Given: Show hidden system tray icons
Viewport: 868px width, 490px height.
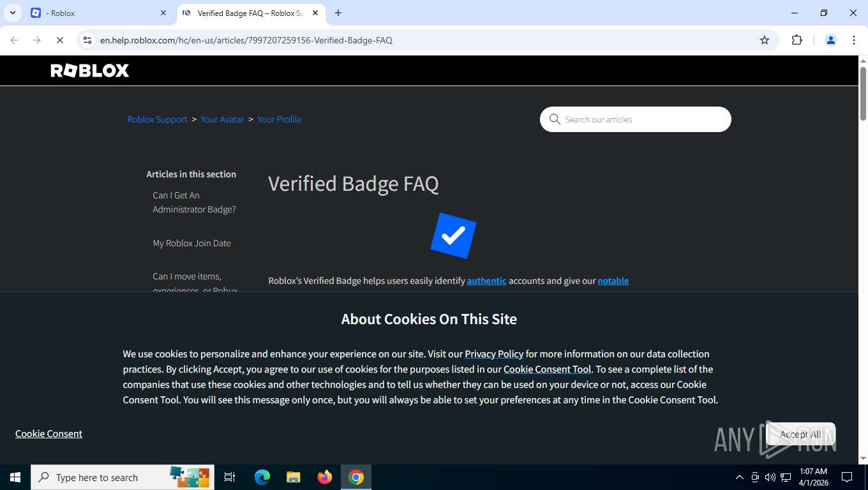Looking at the screenshot, I should [740, 477].
